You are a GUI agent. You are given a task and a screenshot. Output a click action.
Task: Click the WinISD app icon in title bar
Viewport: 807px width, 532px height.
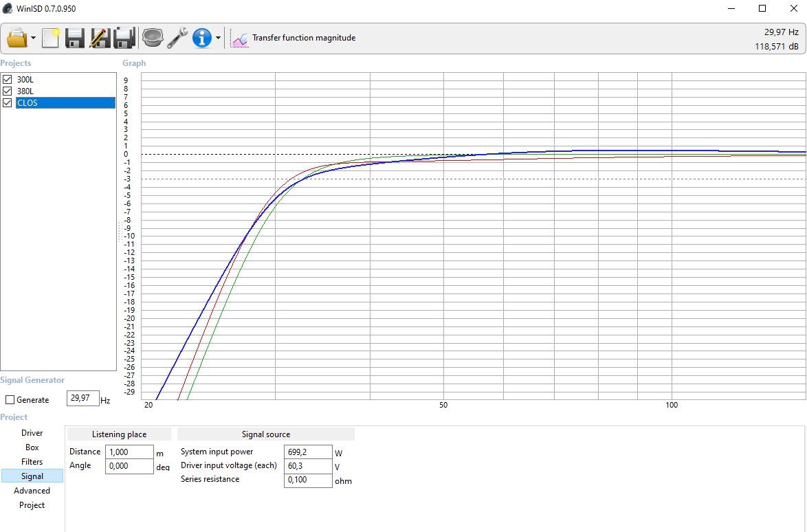(x=7, y=9)
